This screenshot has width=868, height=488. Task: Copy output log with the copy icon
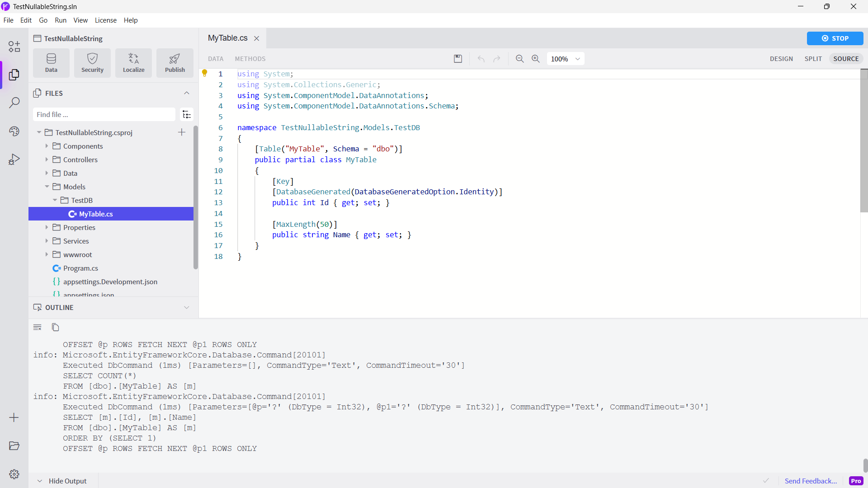[x=55, y=327]
